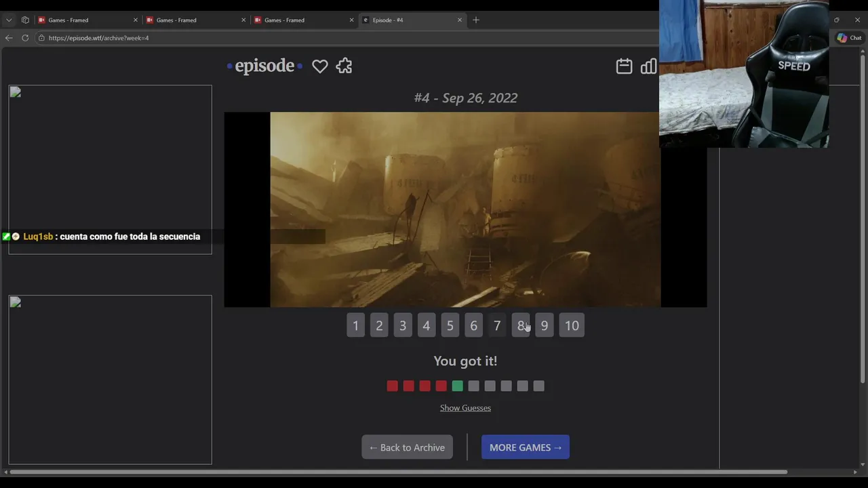The height and width of the screenshot is (488, 868).
Task: Restore down the browser window
Action: [x=836, y=20]
